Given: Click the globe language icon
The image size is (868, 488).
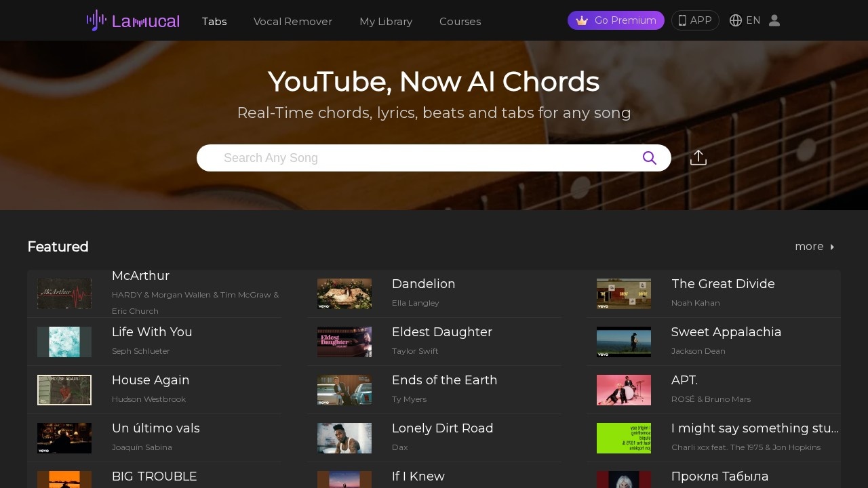Looking at the screenshot, I should click(735, 20).
